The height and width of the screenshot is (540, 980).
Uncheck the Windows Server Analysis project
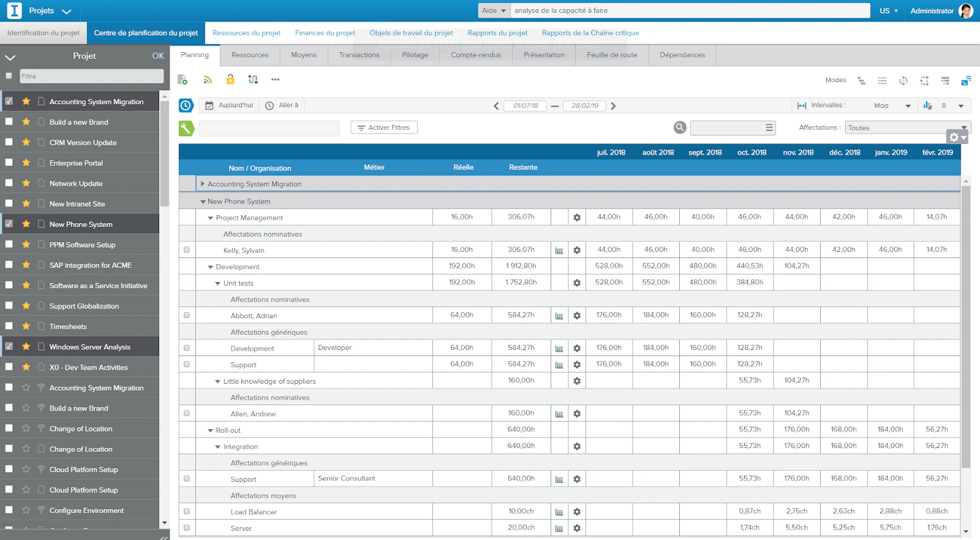pos(9,346)
